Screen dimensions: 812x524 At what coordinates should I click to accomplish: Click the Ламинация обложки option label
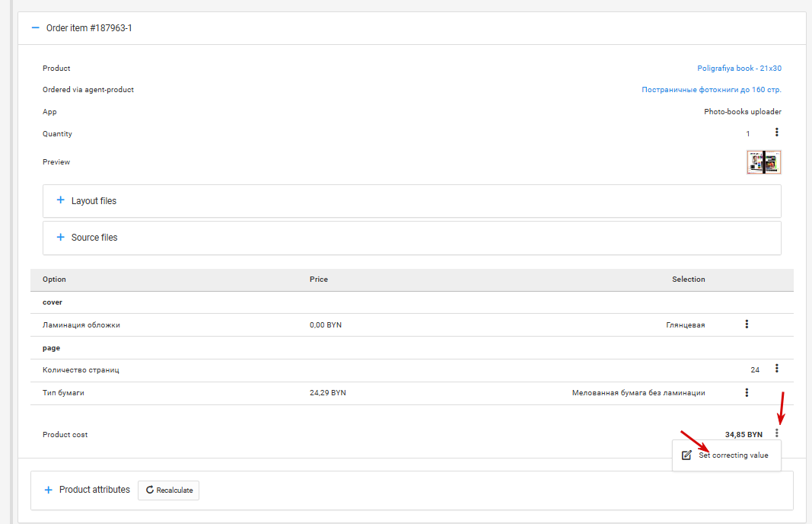pyautogui.click(x=81, y=325)
